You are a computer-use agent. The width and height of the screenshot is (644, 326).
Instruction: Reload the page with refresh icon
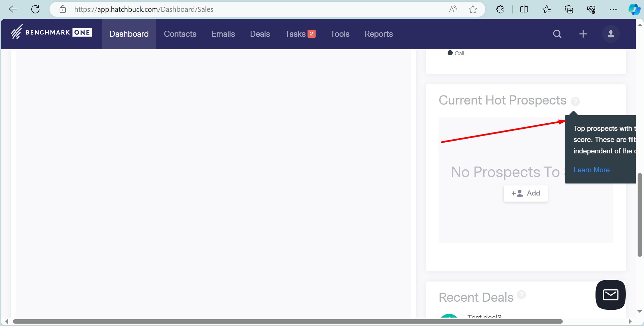click(x=35, y=9)
